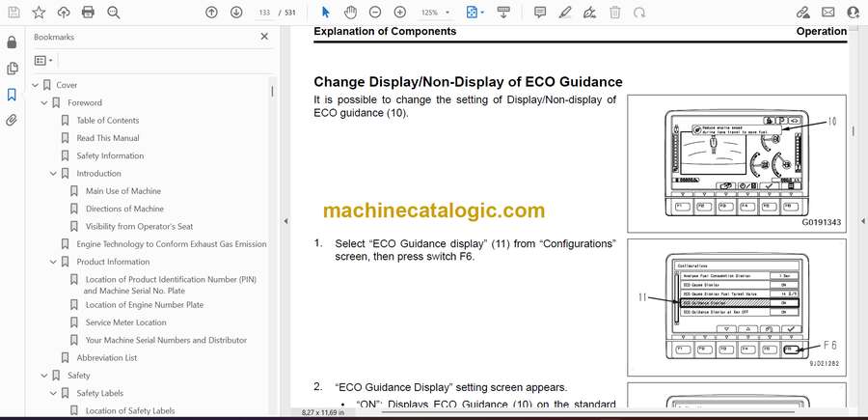Open the Find text magnifier
The width and height of the screenshot is (868, 420).
[114, 13]
